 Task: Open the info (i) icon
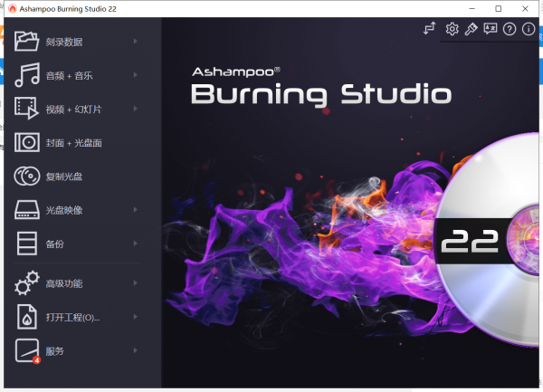click(529, 29)
